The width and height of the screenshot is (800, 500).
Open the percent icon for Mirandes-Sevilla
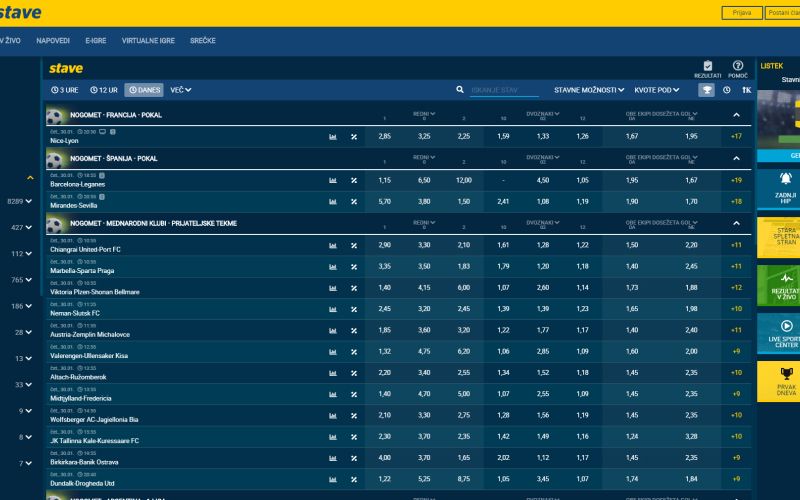(354, 202)
